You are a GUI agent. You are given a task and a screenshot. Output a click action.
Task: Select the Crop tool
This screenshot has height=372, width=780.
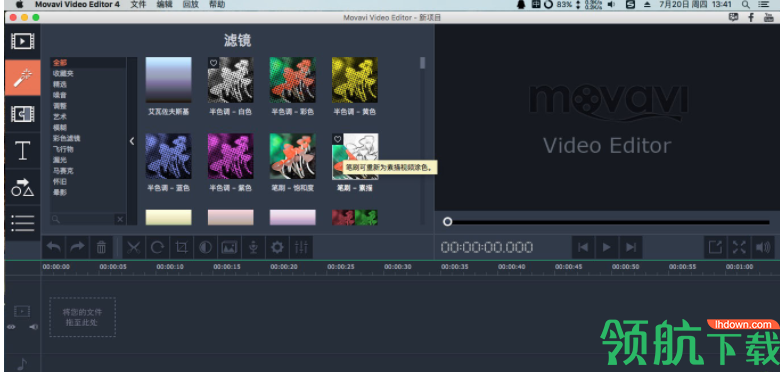coord(181,247)
